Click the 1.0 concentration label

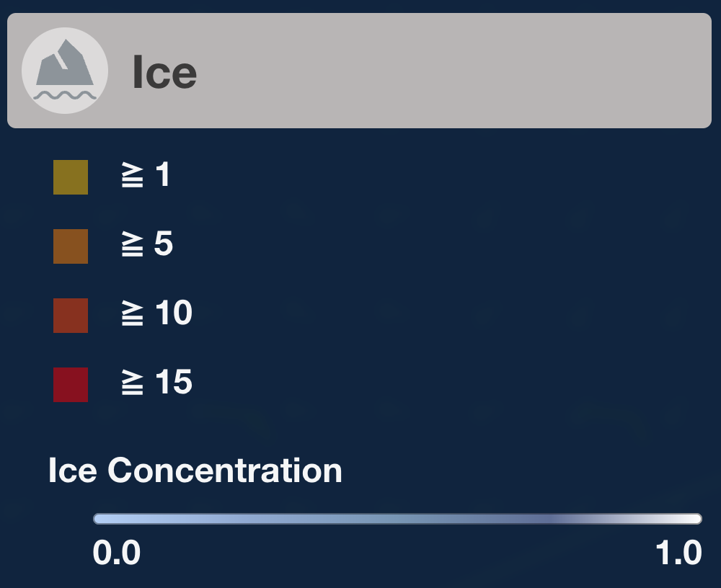[678, 553]
